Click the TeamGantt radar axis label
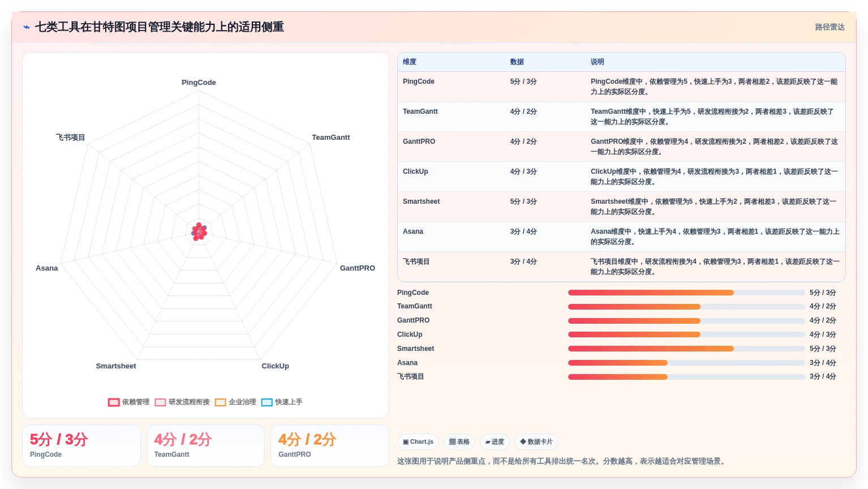This screenshot has height=489, width=868. [331, 138]
